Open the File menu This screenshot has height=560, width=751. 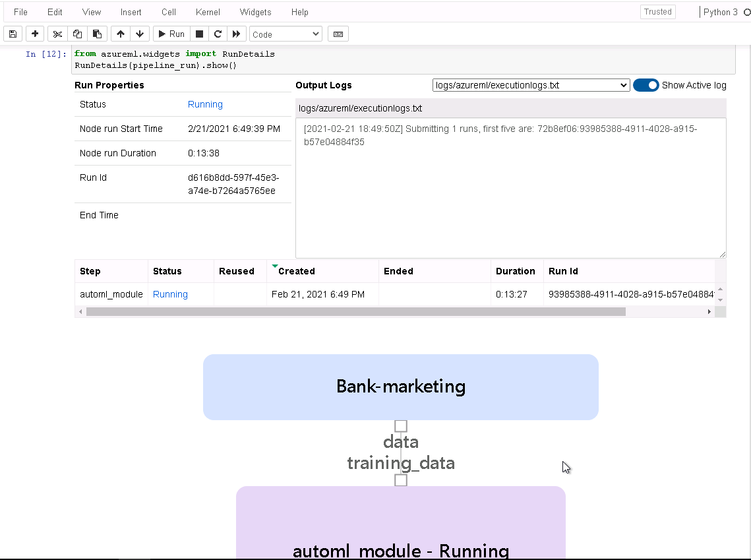point(20,12)
